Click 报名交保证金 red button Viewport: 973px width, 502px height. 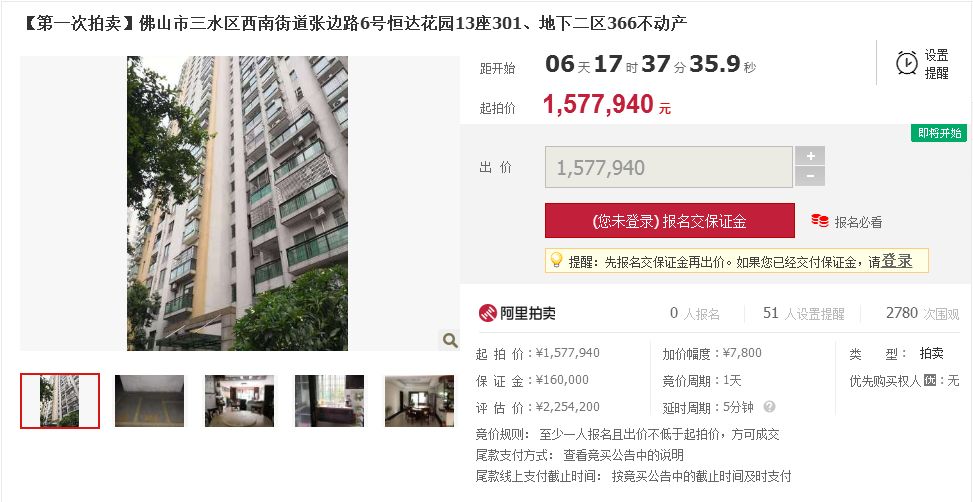pyautogui.click(x=670, y=220)
